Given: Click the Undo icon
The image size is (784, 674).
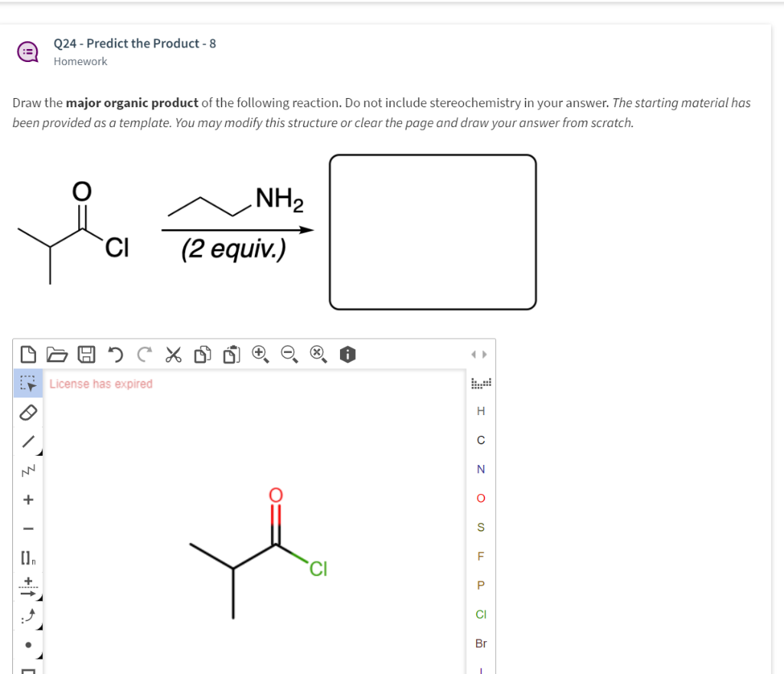Looking at the screenshot, I should click(x=116, y=354).
